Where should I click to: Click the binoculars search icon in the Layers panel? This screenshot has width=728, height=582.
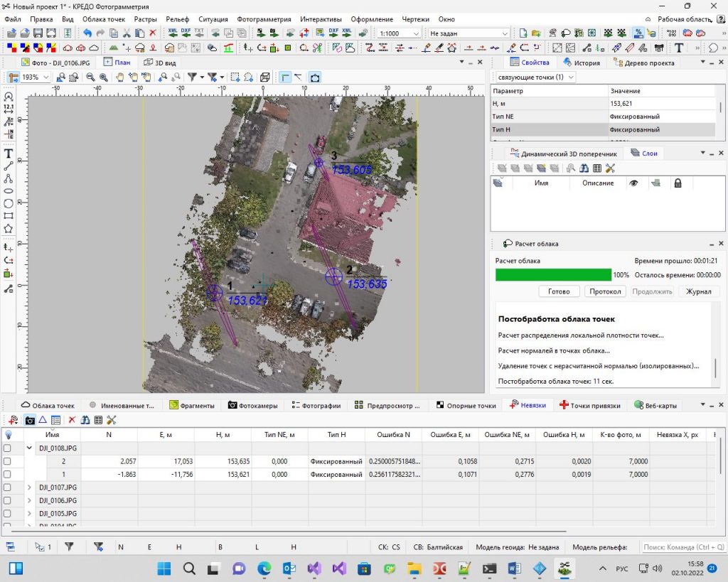584,168
